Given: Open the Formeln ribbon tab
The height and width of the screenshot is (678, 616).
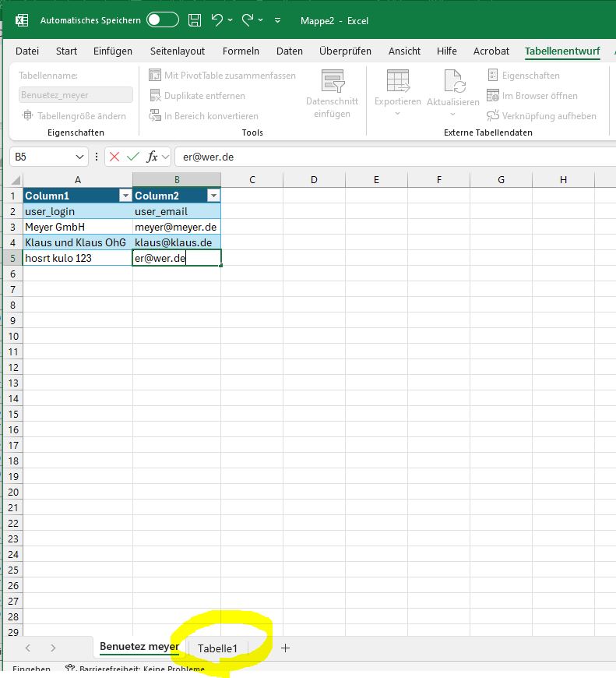Looking at the screenshot, I should coord(241,51).
